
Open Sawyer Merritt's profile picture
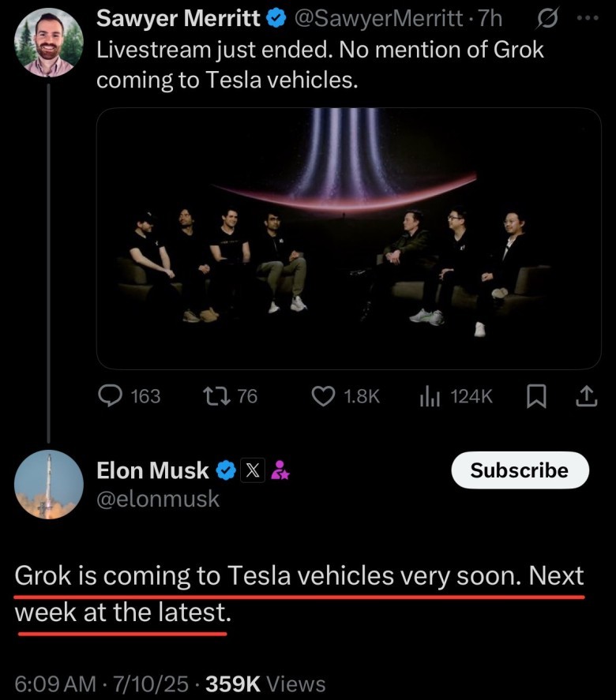click(x=49, y=43)
